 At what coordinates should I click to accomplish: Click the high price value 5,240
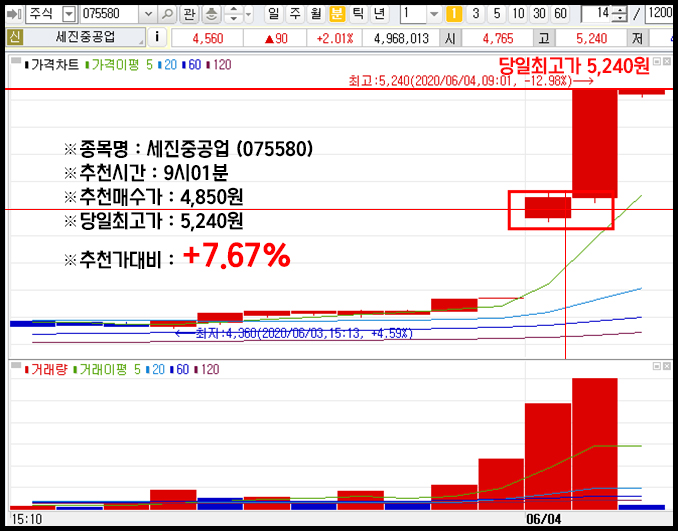[x=592, y=38]
